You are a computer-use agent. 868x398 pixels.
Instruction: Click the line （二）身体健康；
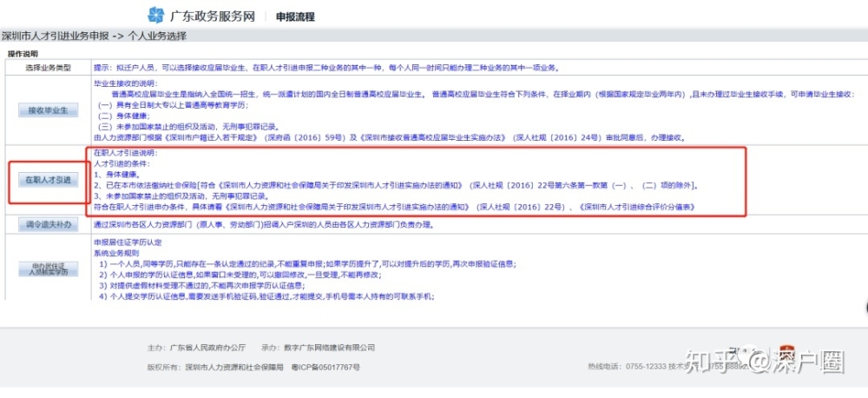click(x=122, y=116)
